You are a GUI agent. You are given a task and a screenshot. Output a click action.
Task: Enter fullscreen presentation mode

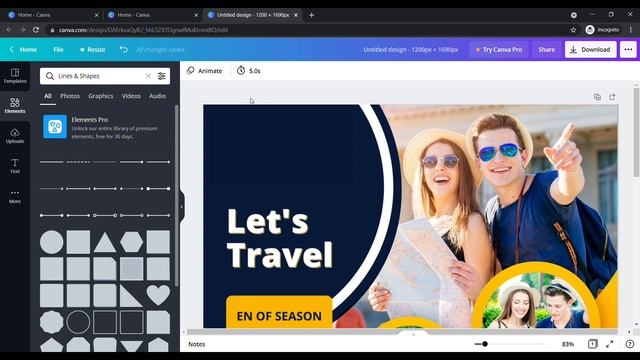pos(610,344)
